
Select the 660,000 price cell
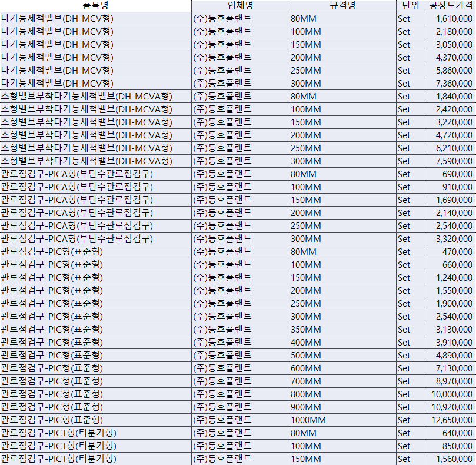point(451,264)
